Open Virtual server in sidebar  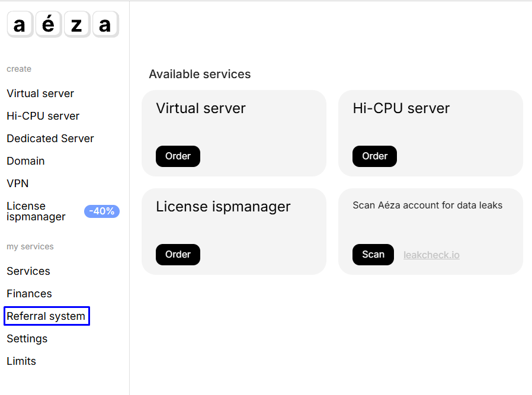(40, 94)
